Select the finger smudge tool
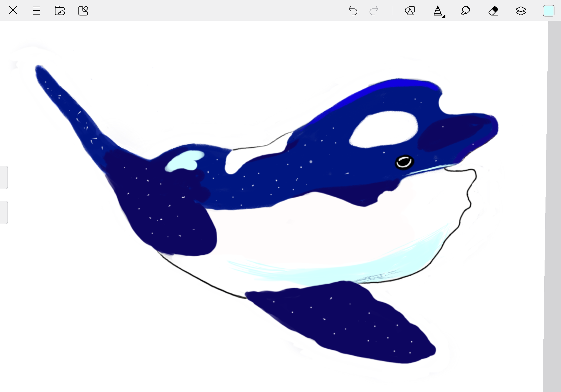 (x=465, y=11)
